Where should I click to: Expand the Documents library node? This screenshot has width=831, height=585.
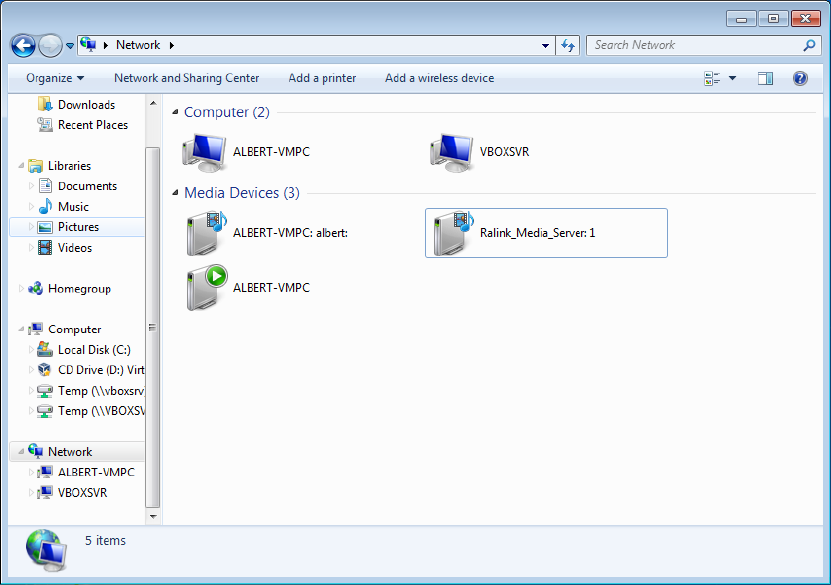point(31,186)
